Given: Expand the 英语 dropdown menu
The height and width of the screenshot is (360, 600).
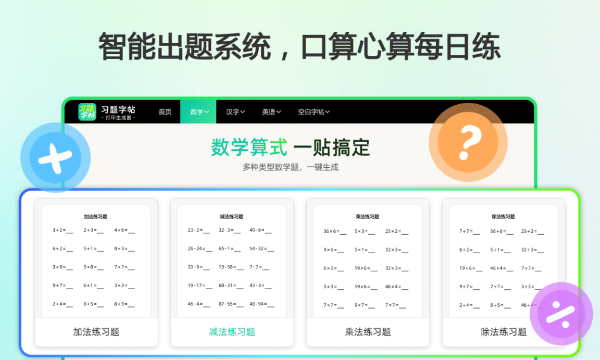Looking at the screenshot, I should coord(271,112).
